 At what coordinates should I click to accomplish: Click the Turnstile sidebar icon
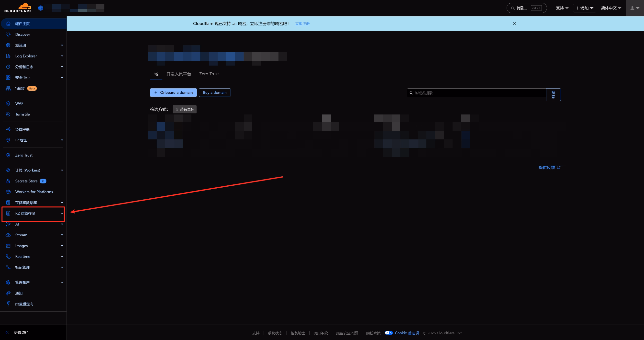pos(8,114)
